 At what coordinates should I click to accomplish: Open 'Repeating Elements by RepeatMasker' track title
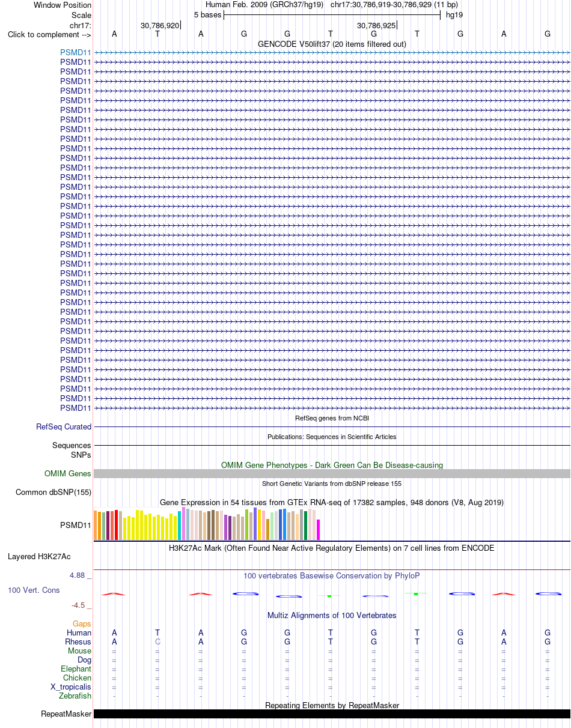[332, 705]
